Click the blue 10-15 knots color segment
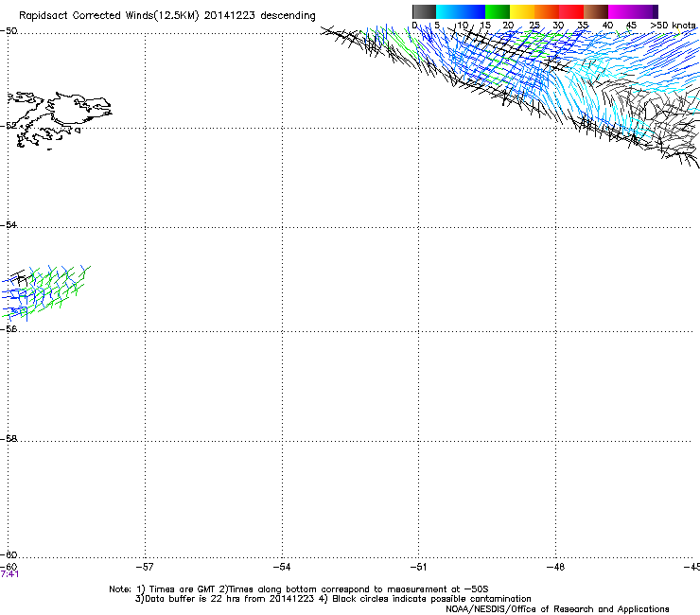Viewport: 700px width, 615px height. [473, 11]
